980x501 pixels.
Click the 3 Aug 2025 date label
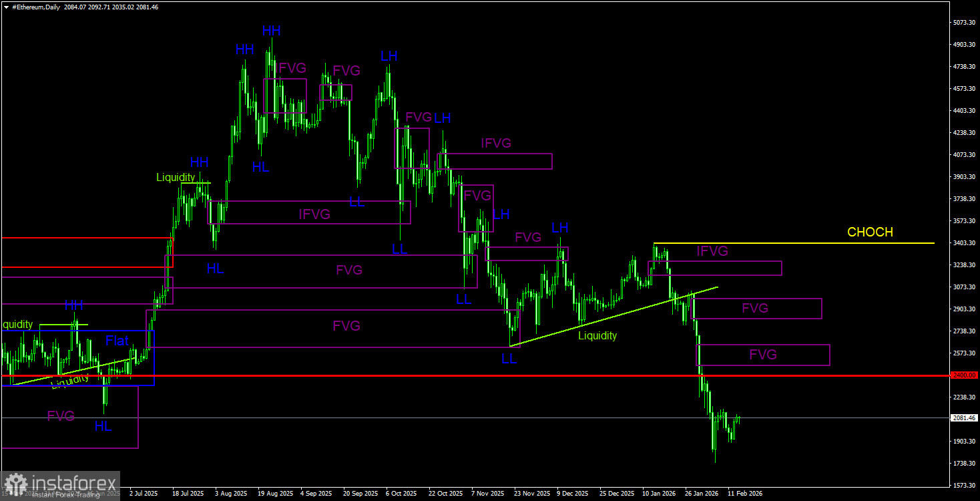click(x=231, y=494)
